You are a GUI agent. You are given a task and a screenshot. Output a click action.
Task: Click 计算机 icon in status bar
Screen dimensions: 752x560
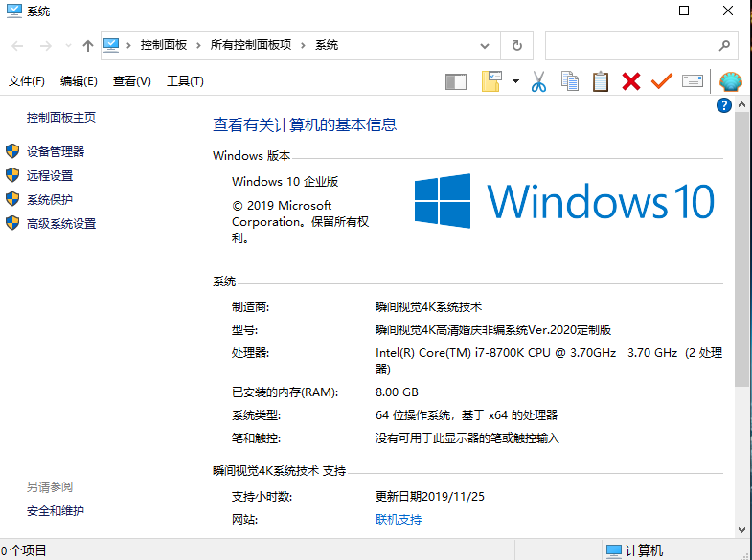coord(613,550)
